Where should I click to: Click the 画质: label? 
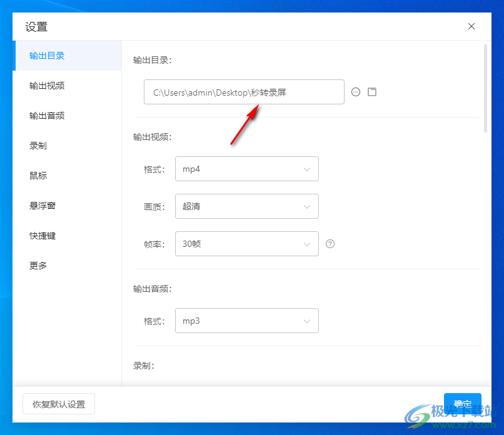point(154,207)
